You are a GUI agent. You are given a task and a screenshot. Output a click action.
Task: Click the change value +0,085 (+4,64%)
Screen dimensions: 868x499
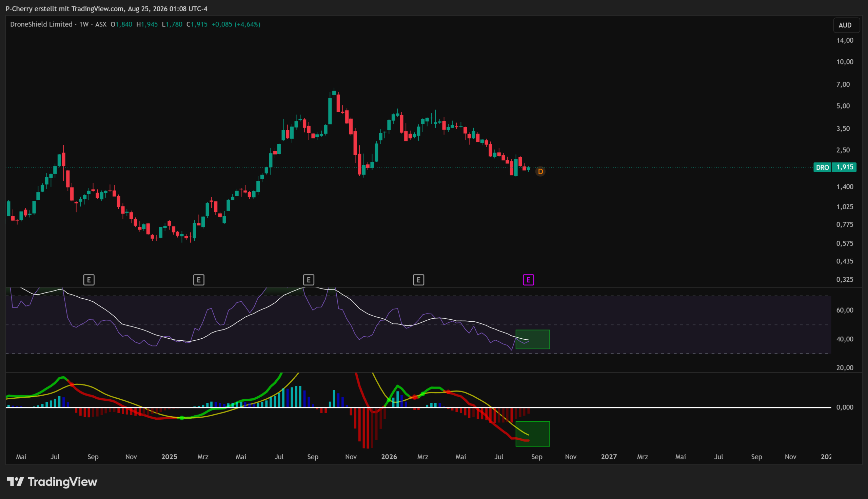click(236, 24)
